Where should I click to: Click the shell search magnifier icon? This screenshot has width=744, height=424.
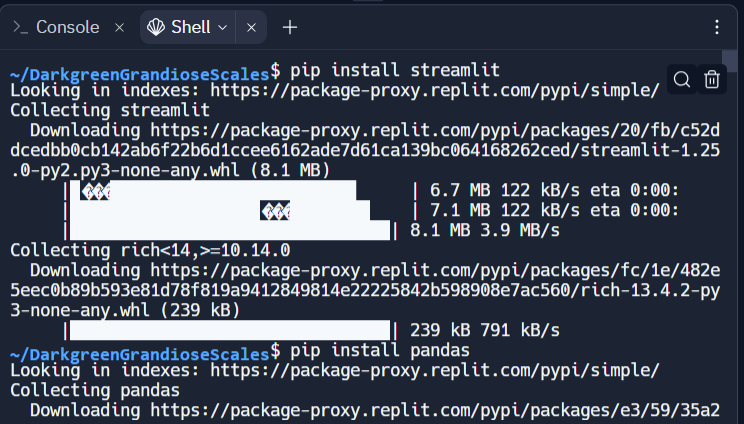point(682,80)
